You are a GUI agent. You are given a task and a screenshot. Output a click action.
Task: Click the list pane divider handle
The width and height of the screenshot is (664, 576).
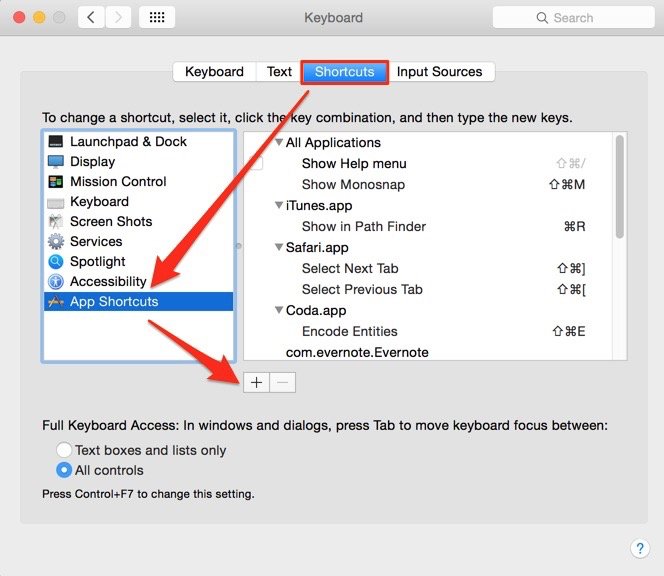[238, 246]
